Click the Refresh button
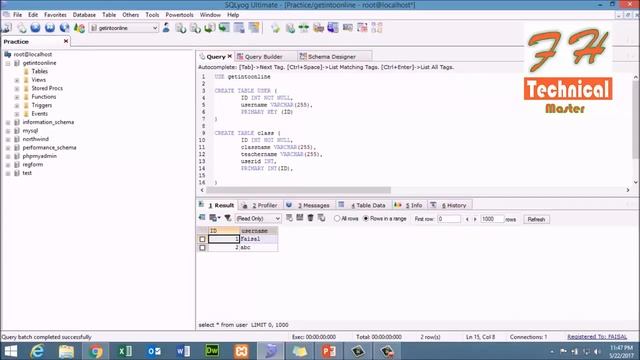This screenshot has height=360, width=640. coord(536,219)
